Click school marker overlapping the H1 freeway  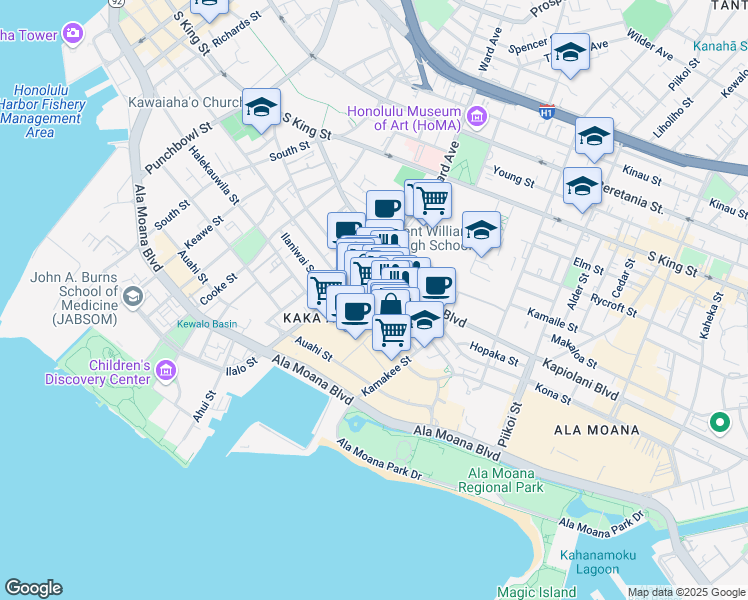594,137
